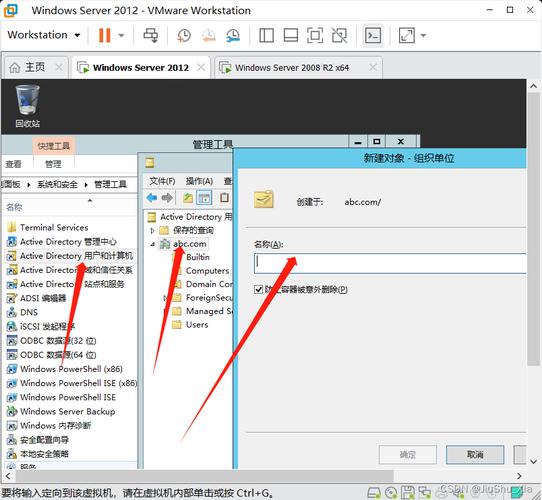Viewport: 542px width, 500px height.
Task: Select Windows PowerShell ISE (x86) item
Action: tap(72, 383)
